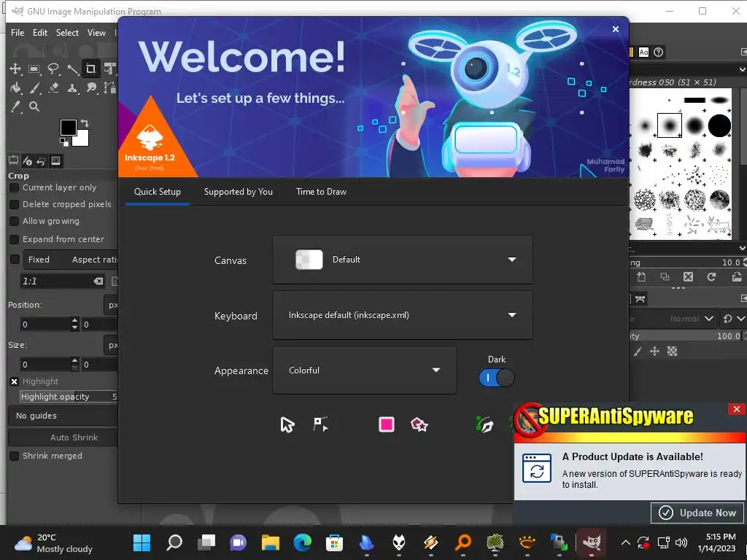Select the Free Select lasso tool
The width and height of the screenshot is (747, 560).
pyautogui.click(x=53, y=69)
